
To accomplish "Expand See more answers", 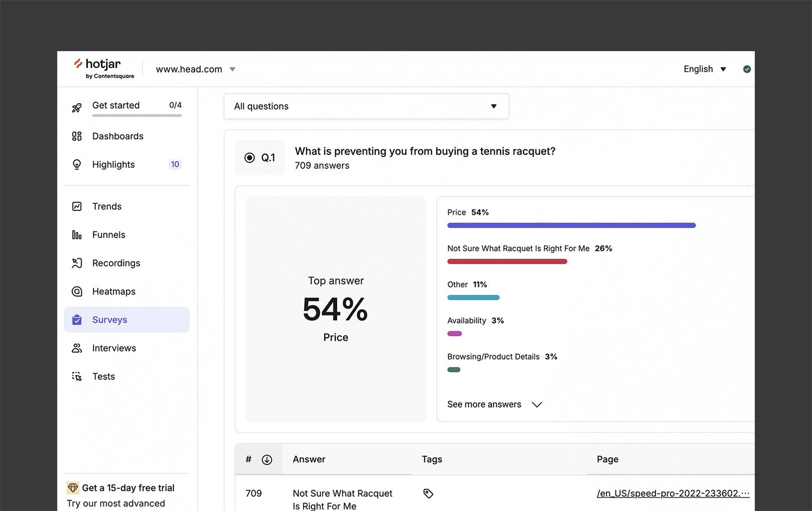I will pos(494,404).
